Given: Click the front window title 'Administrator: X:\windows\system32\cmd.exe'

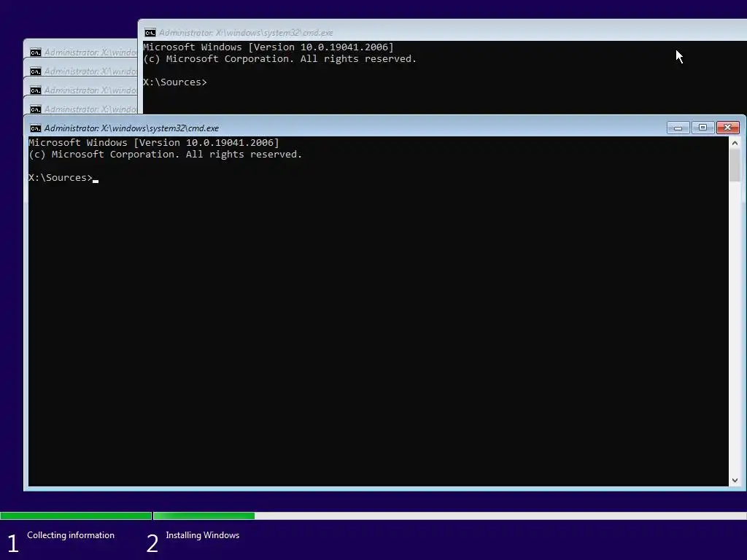Looking at the screenshot, I should [x=131, y=128].
